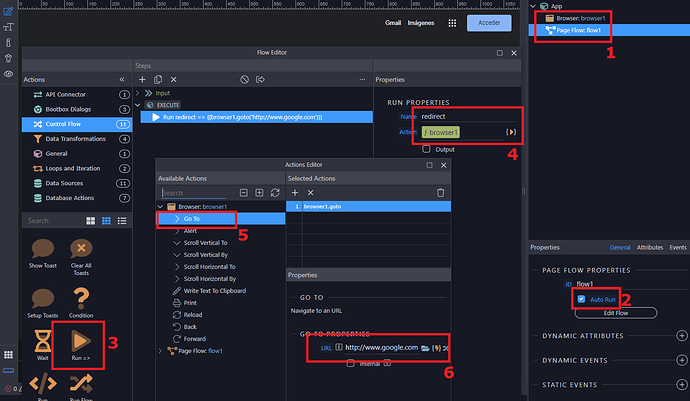Select the Run Flow shuffle action
690x401 pixels.
81,383
